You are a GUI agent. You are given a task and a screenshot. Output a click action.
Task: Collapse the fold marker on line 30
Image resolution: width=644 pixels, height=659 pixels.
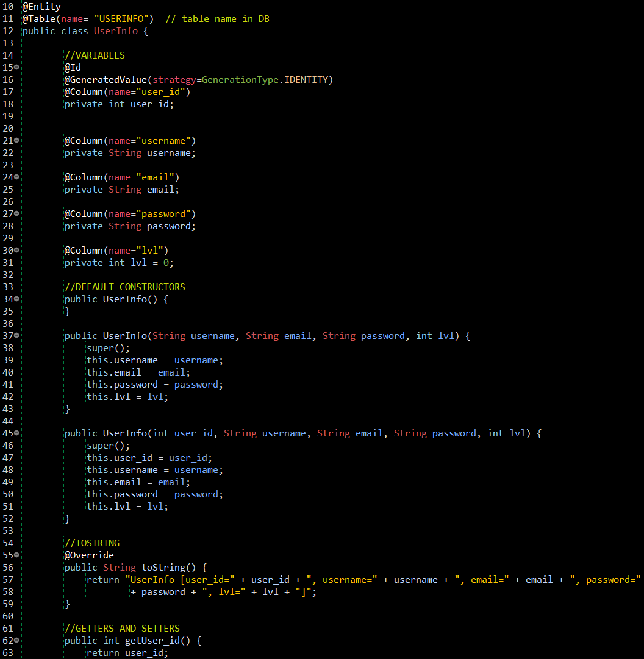(x=16, y=250)
